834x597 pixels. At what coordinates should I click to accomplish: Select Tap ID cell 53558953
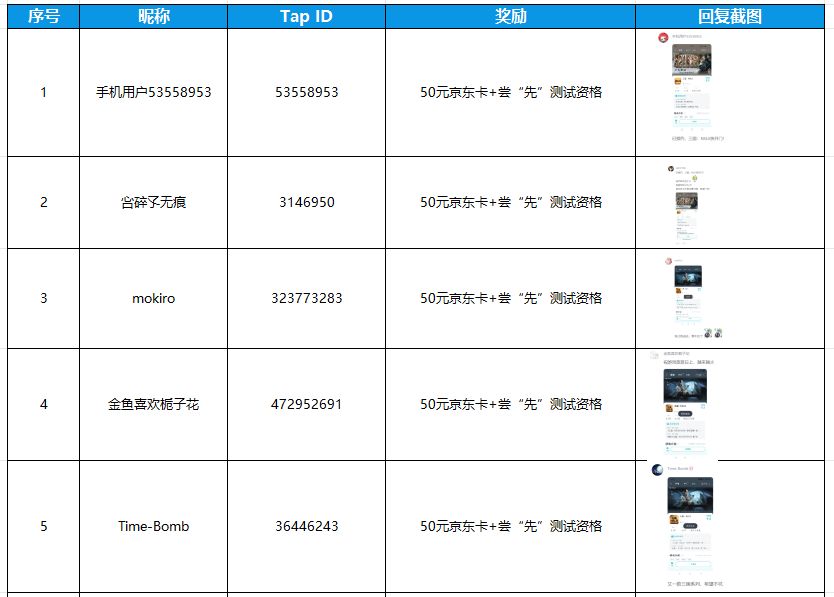[x=306, y=92]
